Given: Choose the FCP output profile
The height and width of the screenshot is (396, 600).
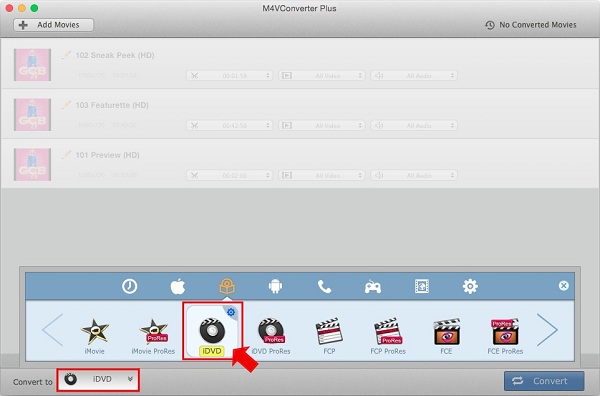Looking at the screenshot, I should click(329, 336).
